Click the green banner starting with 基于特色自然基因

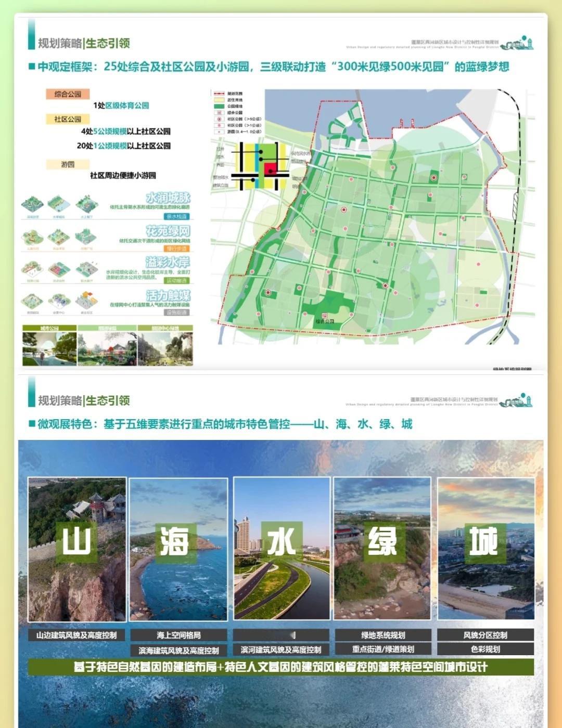tap(281, 667)
